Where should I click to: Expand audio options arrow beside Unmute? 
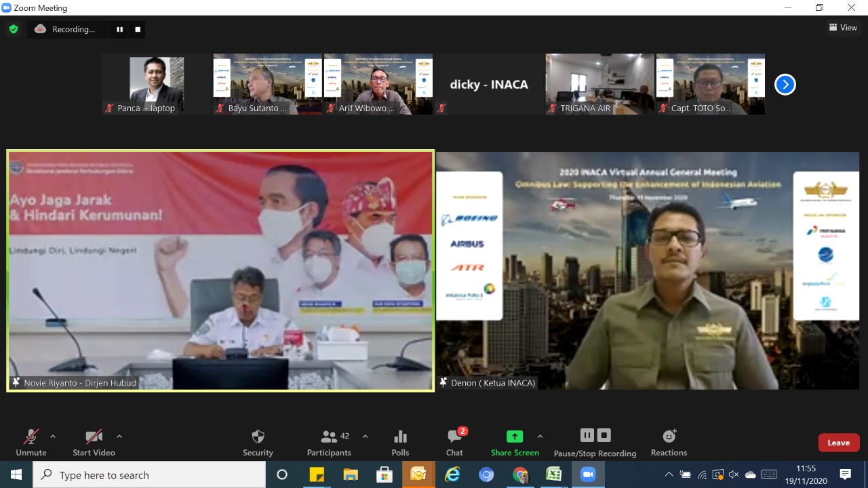tap(53, 436)
